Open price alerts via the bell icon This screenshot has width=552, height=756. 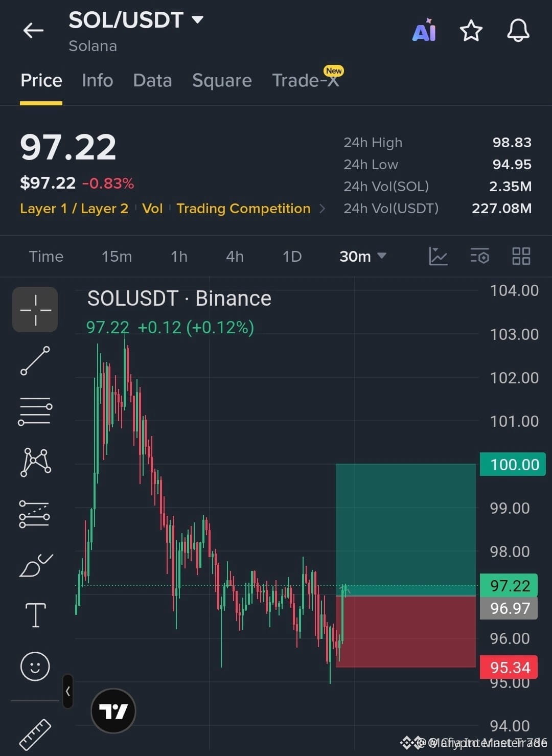click(518, 31)
